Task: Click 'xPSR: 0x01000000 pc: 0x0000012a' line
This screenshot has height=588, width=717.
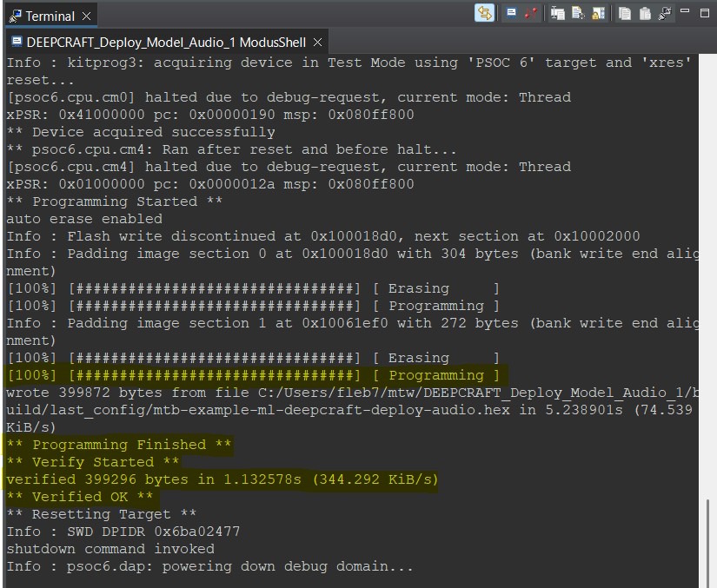Action: pos(210,184)
